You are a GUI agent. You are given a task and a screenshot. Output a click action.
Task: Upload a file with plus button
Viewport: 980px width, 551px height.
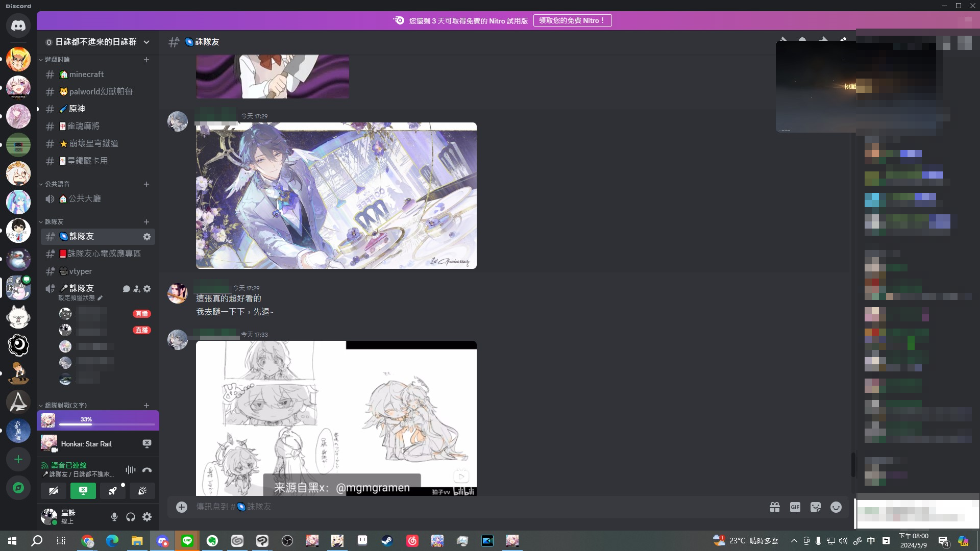click(182, 507)
